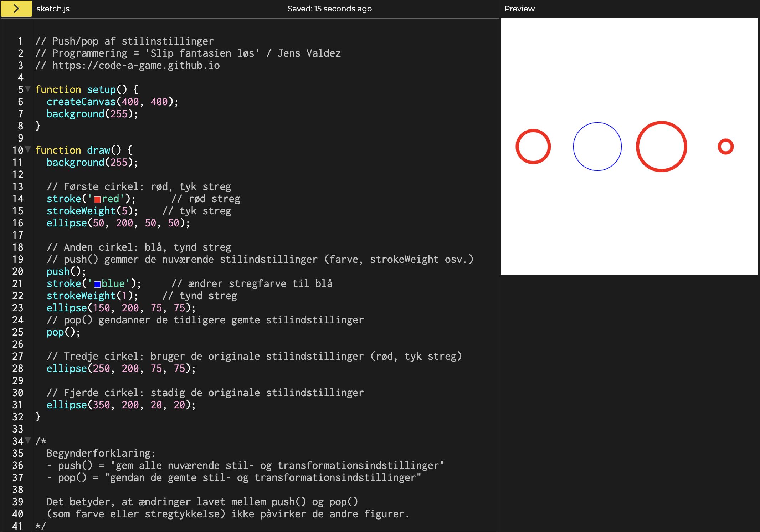760x532 pixels.
Task: Click the 'Saved: 15 seconds ago' status text
Action: click(x=329, y=9)
